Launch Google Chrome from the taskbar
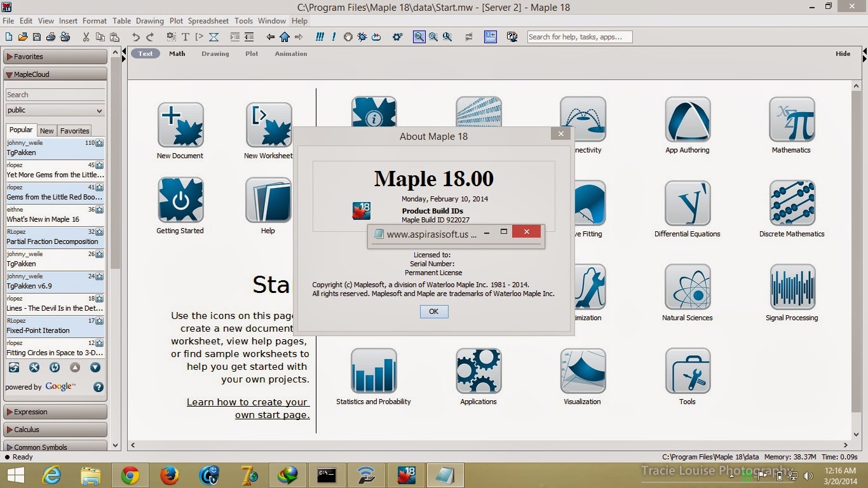 130,475
